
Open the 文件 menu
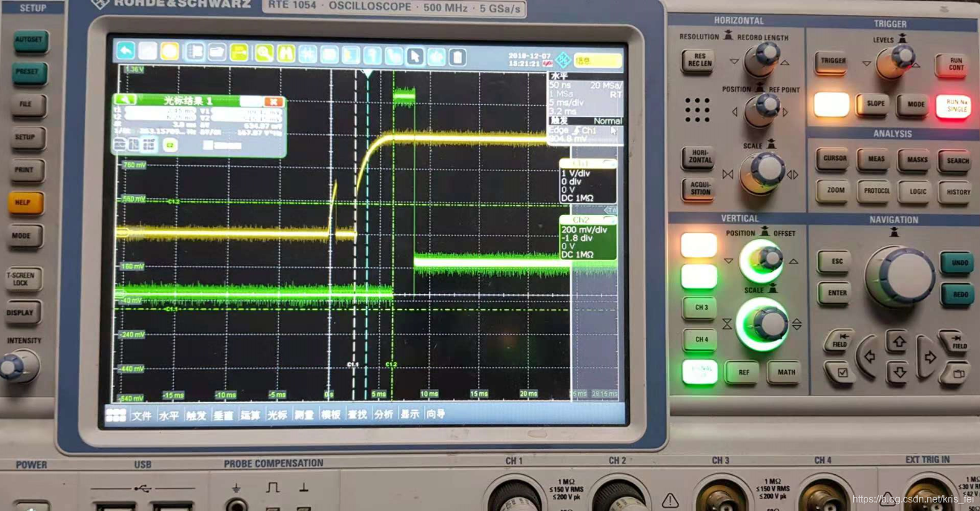[142, 415]
